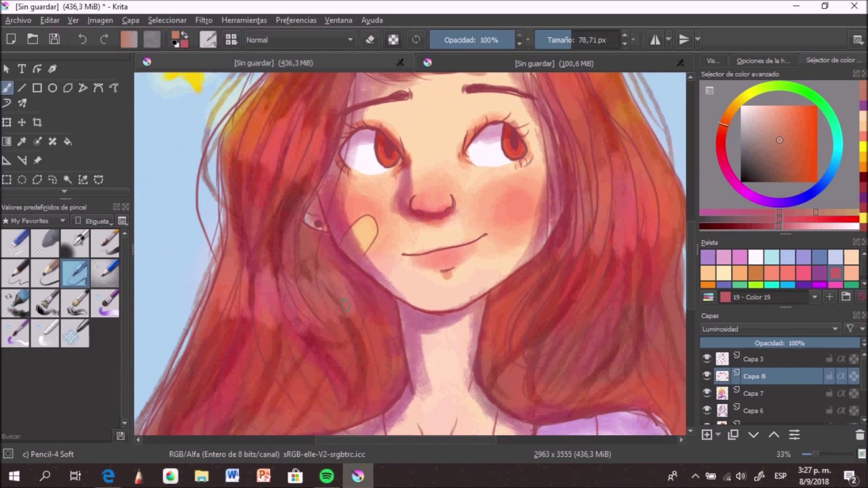This screenshot has width=868, height=488.
Task: Pick the Ellipse shape tool
Action: click(52, 87)
